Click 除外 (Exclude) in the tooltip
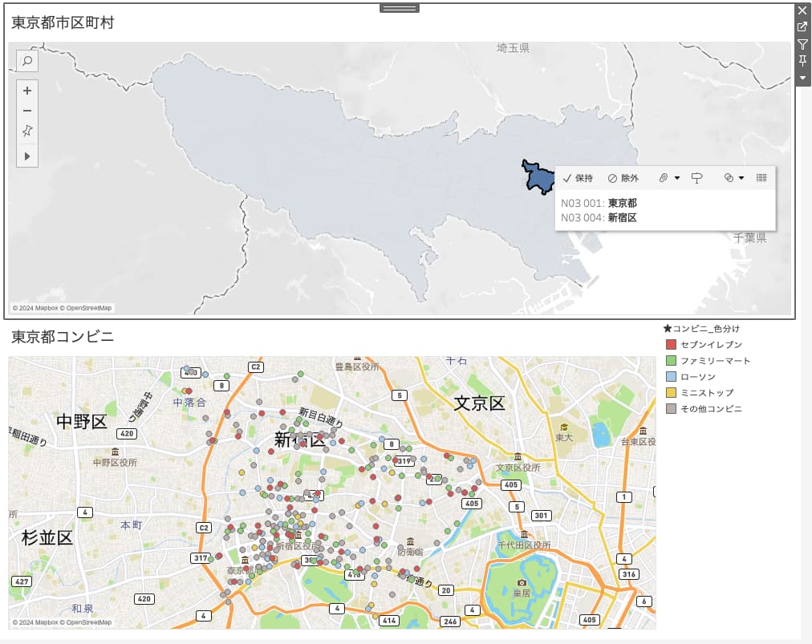The image size is (812, 644). (x=623, y=178)
